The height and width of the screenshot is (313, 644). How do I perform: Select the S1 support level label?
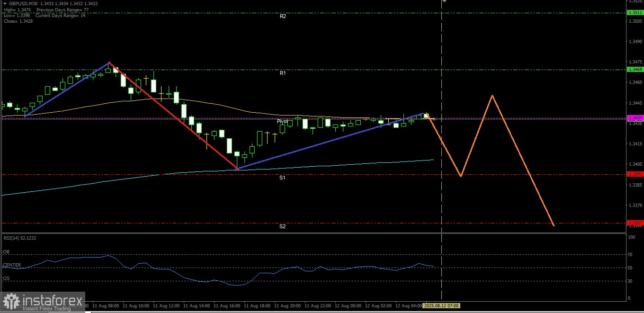(x=282, y=178)
